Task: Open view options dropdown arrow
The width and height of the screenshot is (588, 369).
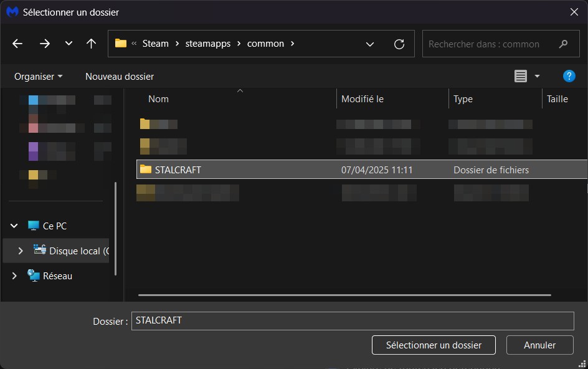Action: coord(537,76)
